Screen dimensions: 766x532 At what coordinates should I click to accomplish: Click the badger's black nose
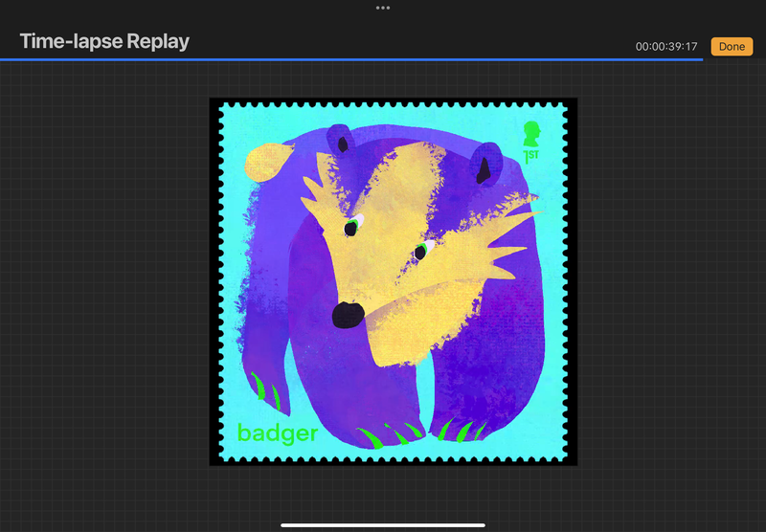(347, 314)
